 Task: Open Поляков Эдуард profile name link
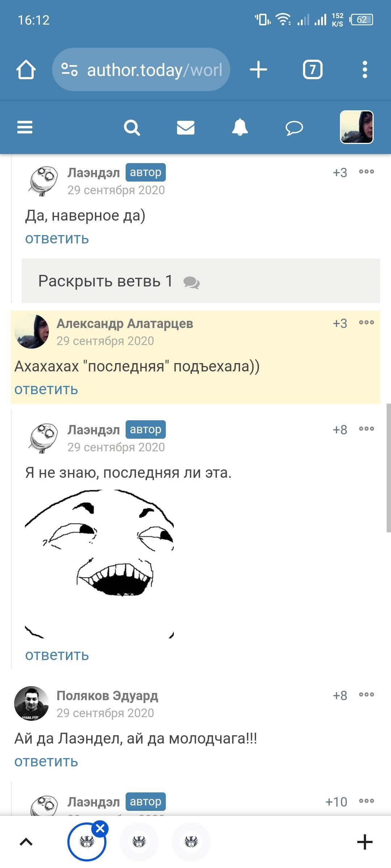click(x=107, y=695)
